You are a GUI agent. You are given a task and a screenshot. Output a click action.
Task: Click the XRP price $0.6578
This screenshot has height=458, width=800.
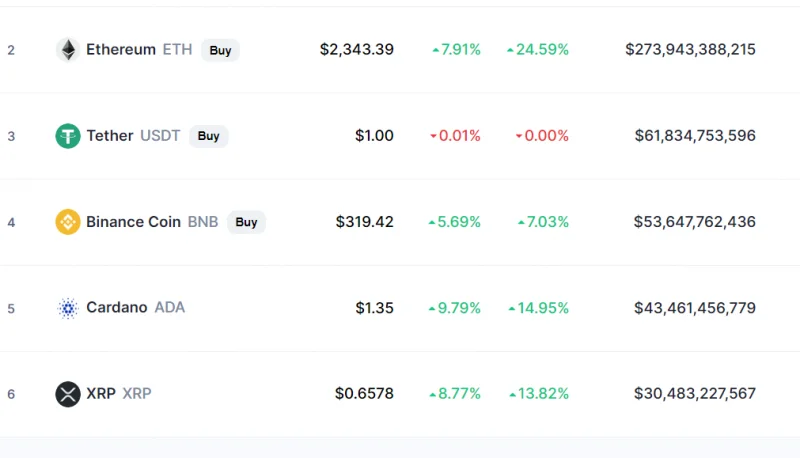pos(364,394)
